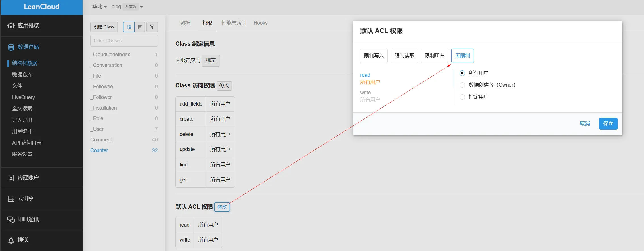Click the home icon for 应用概览
The width and height of the screenshot is (644, 251).
(11, 26)
